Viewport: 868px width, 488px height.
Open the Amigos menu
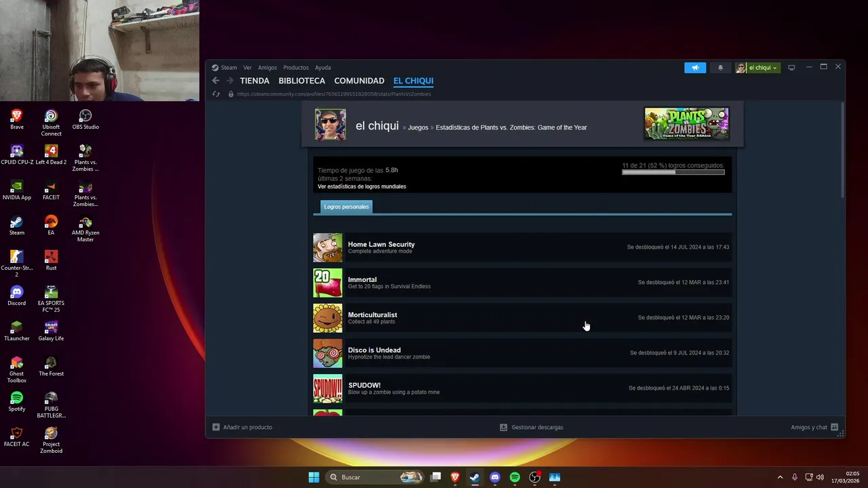pyautogui.click(x=267, y=68)
